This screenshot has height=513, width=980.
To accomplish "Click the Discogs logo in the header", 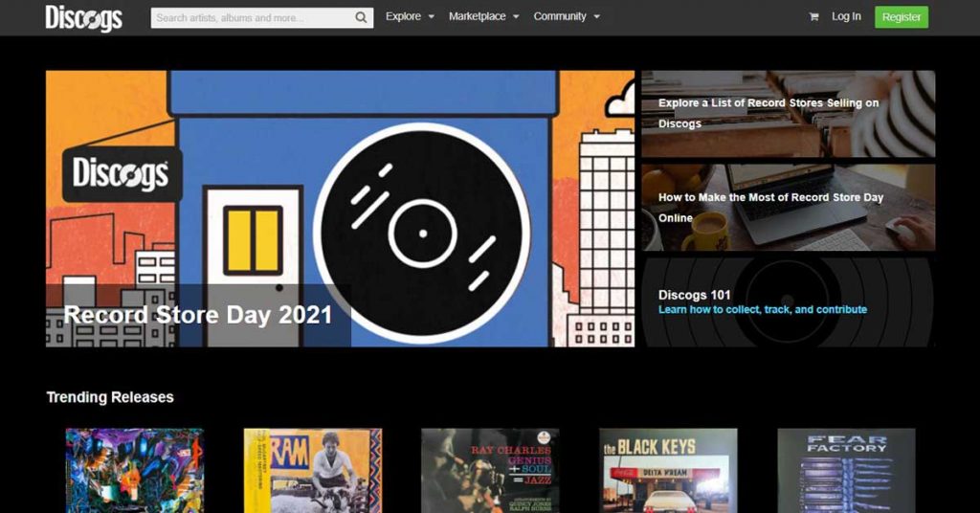I will 83,17.
